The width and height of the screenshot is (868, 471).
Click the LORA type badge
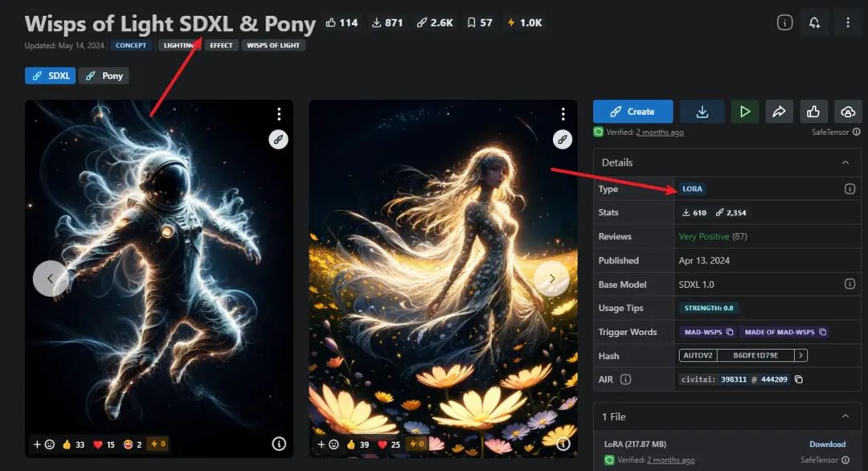click(x=692, y=190)
